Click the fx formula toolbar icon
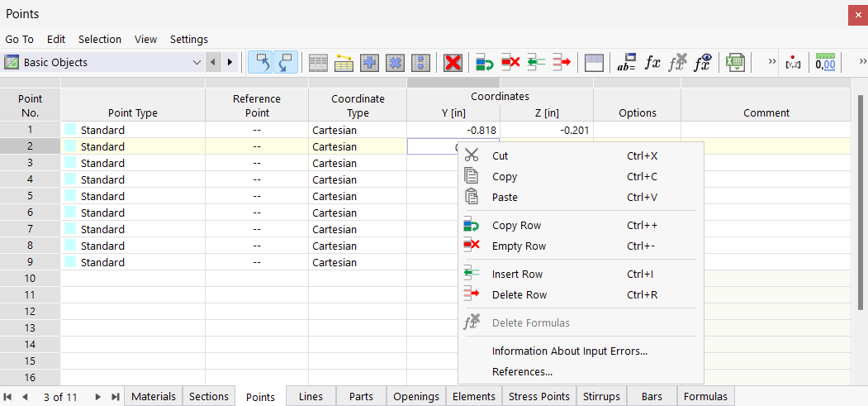The image size is (868, 406). [x=652, y=63]
